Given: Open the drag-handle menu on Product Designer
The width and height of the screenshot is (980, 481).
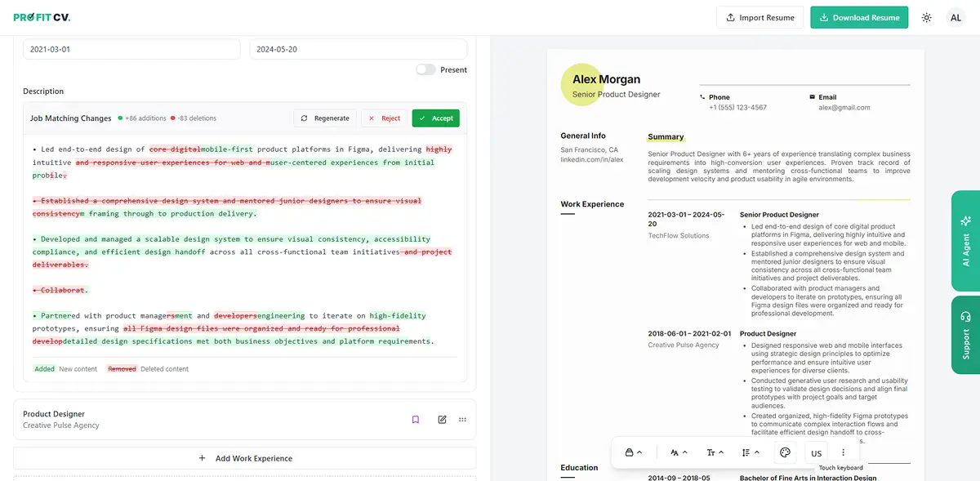Looking at the screenshot, I should pyautogui.click(x=462, y=420).
